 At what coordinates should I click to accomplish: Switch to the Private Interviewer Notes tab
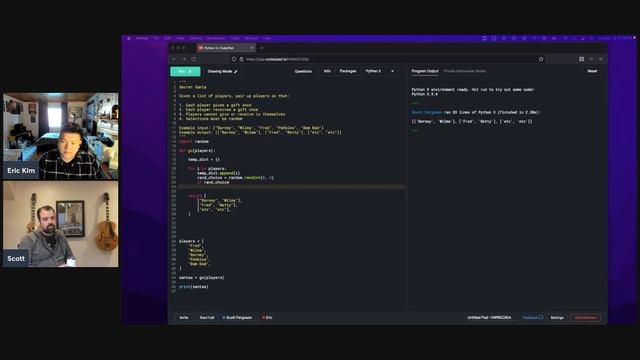point(464,71)
